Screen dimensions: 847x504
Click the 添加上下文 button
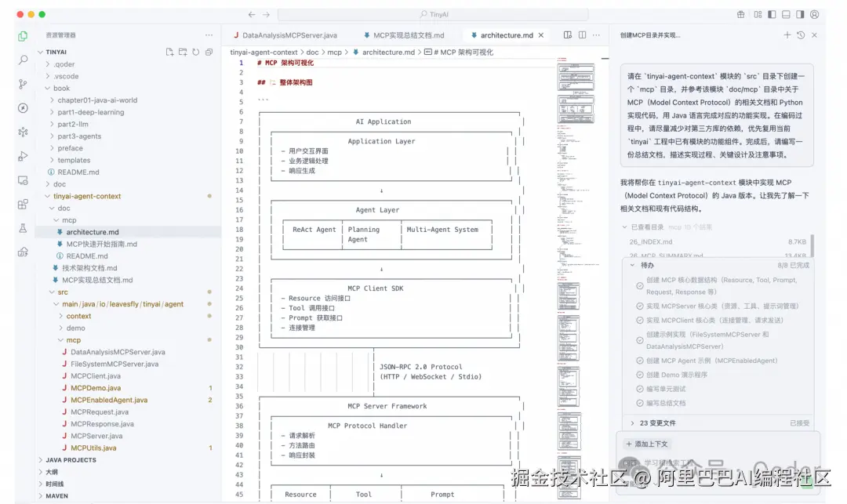pyautogui.click(x=646, y=444)
